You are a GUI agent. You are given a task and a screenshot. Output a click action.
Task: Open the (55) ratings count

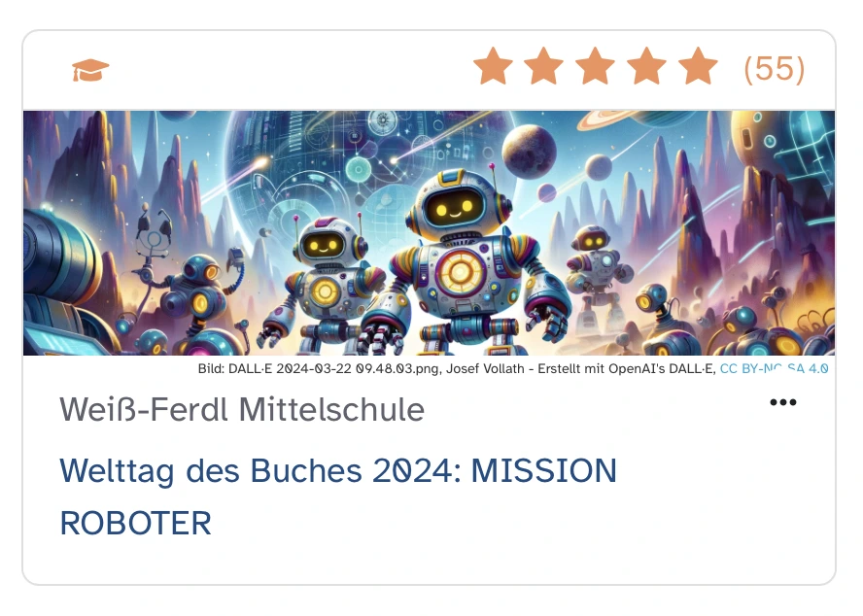pos(775,69)
